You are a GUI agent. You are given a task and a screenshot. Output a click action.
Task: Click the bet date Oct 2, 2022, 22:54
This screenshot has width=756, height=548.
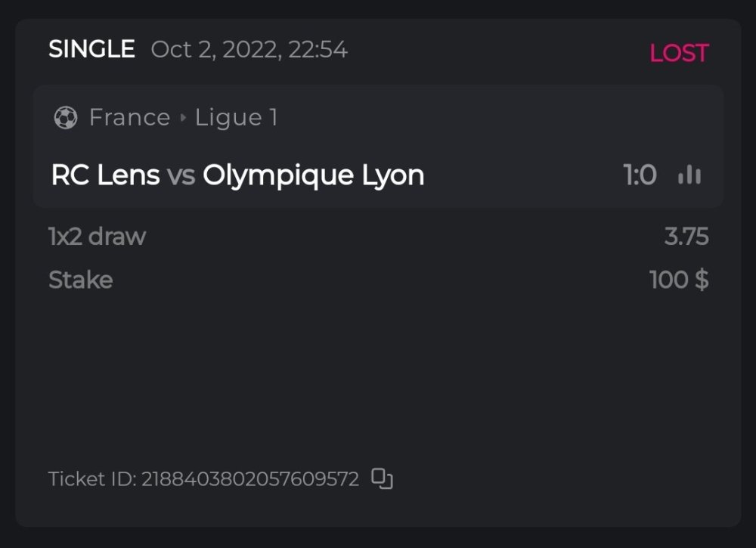(249, 50)
